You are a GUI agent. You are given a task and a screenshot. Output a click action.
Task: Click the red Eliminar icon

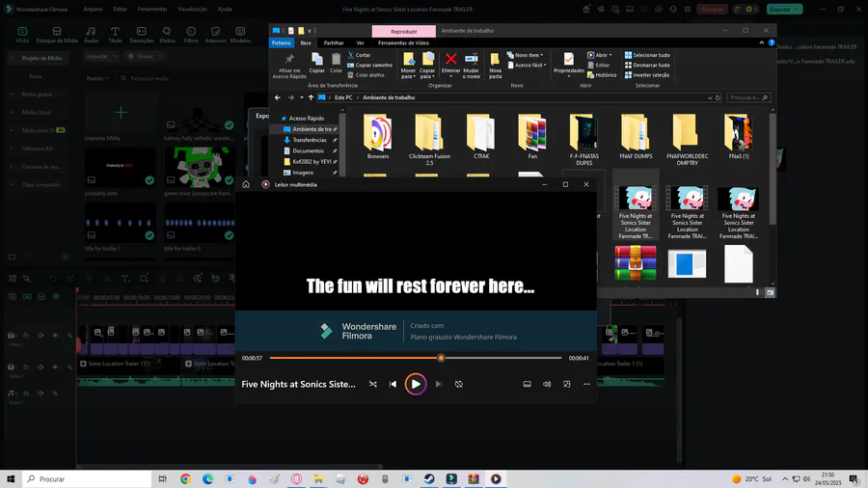451,59
